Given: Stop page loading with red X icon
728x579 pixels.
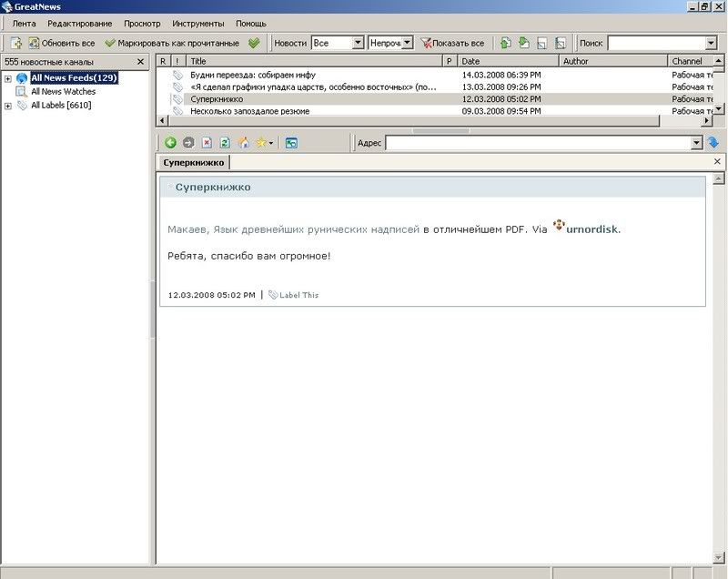Looking at the screenshot, I should [x=207, y=143].
